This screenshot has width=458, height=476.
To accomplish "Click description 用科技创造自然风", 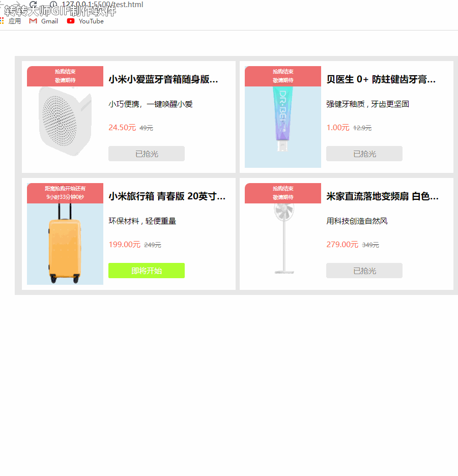I will tap(357, 221).
